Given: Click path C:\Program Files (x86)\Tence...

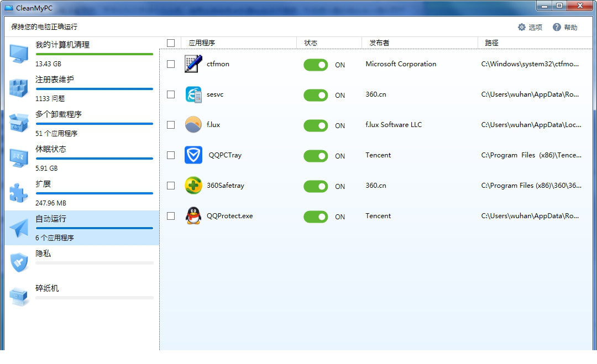Looking at the screenshot, I should [532, 155].
